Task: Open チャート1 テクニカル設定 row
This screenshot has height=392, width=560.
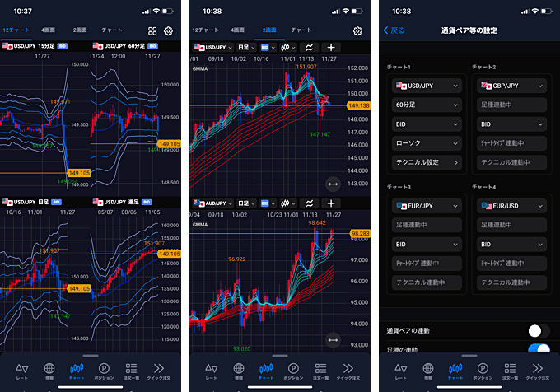Action: 427,162
